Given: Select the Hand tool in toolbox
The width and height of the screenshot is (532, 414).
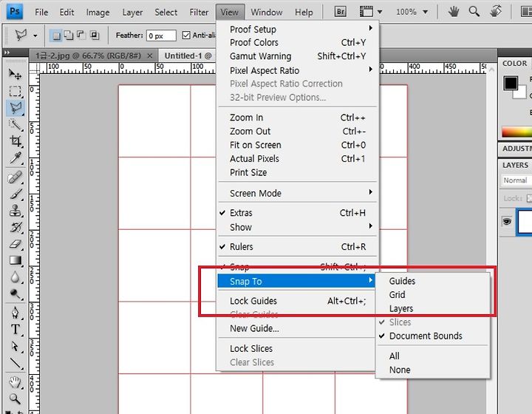Looking at the screenshot, I should click(x=15, y=382).
